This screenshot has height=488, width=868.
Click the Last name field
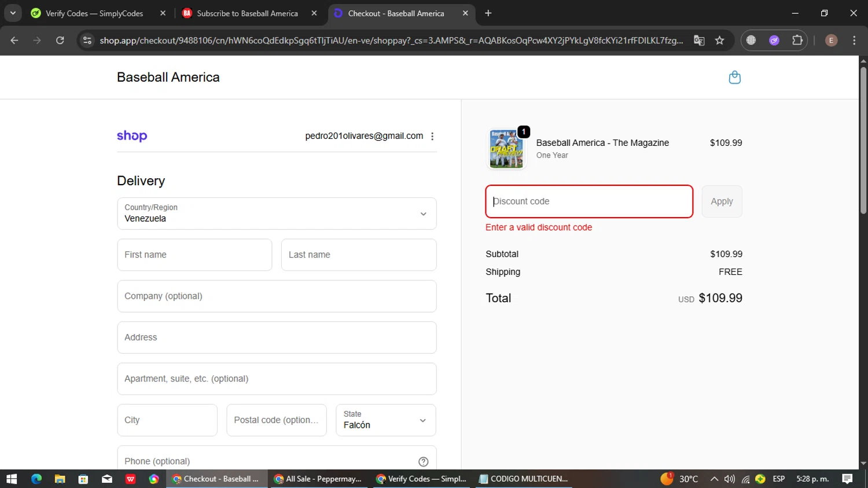coord(359,255)
